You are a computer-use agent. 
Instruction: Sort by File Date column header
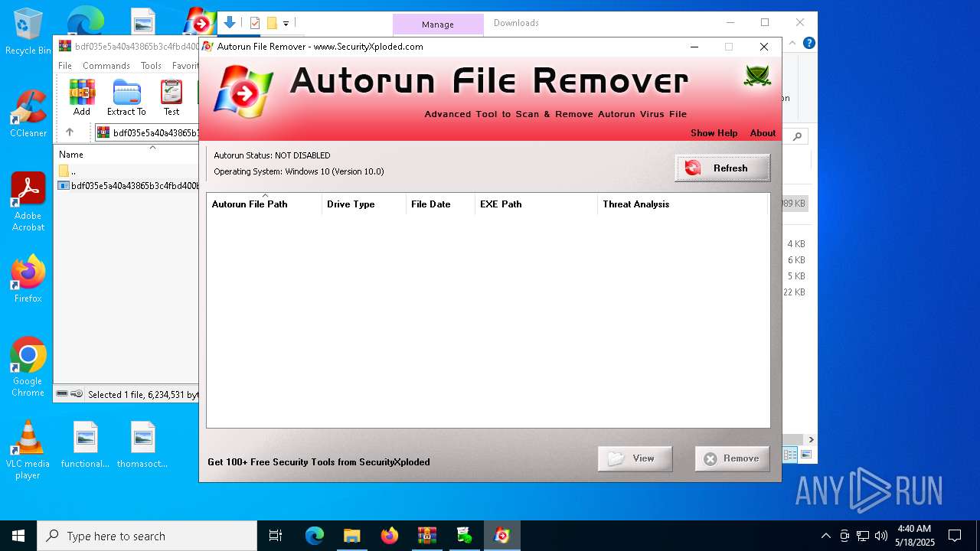(440, 204)
